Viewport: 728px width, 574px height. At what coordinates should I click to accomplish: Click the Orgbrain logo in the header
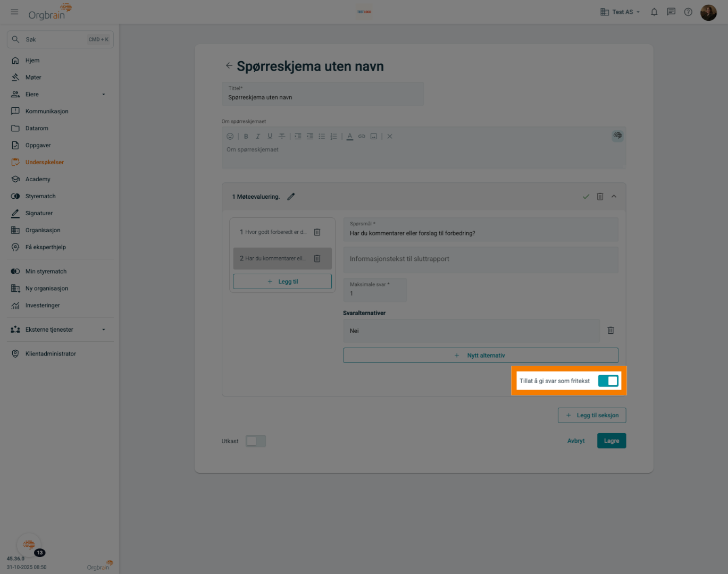point(49,12)
